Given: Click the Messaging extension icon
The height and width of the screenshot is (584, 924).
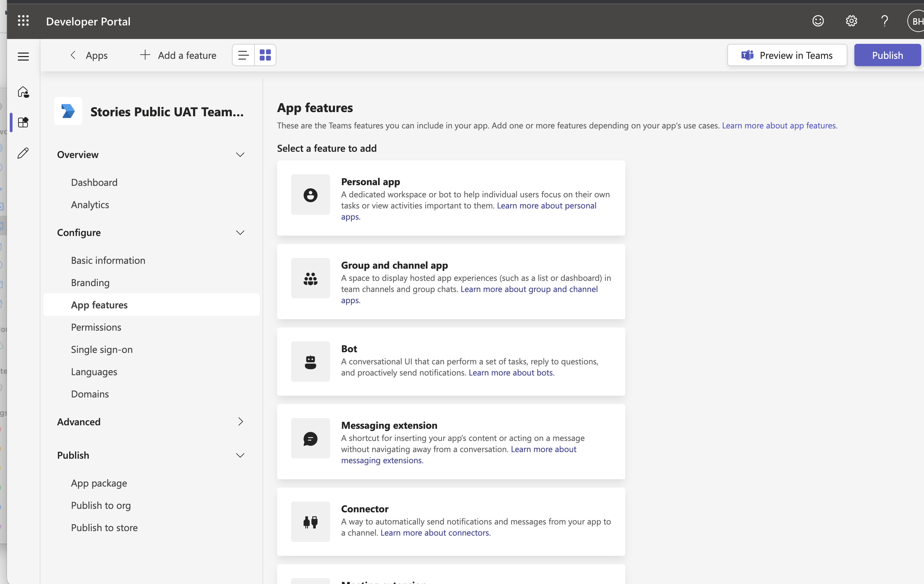Looking at the screenshot, I should 310,439.
